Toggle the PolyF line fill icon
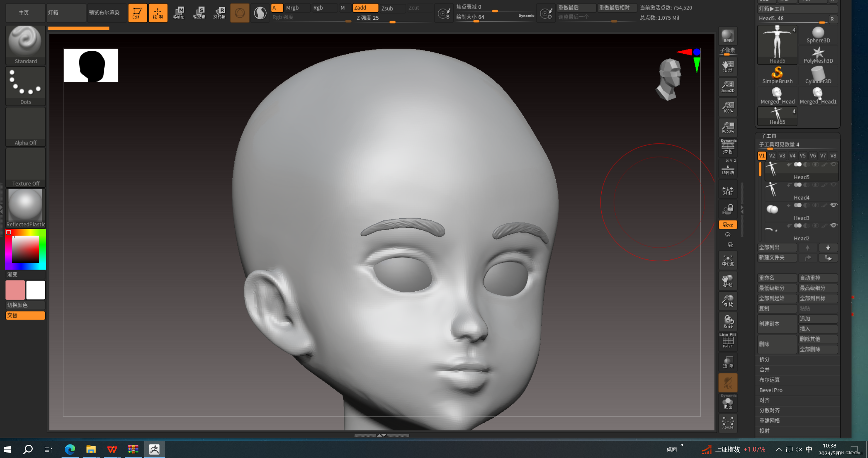Image resolution: width=868 pixels, height=458 pixels. [728, 341]
